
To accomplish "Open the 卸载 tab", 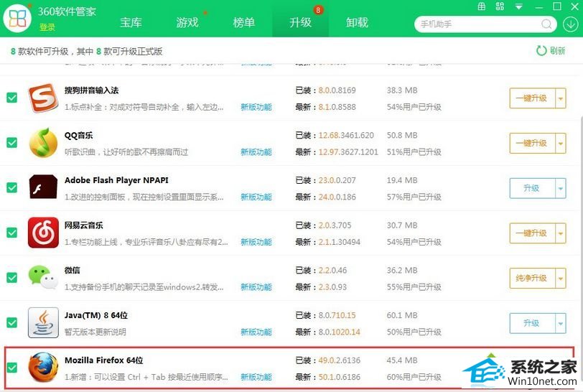I will [357, 22].
